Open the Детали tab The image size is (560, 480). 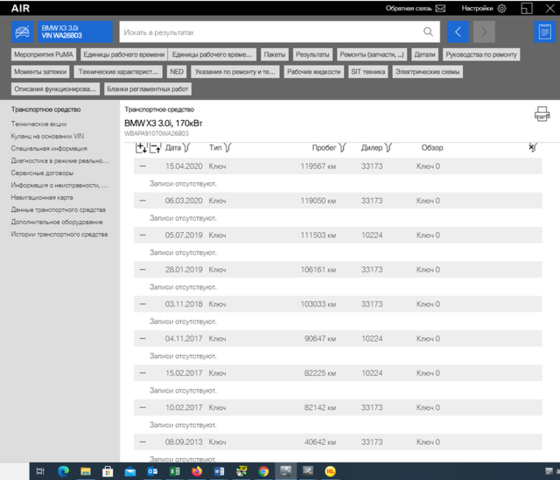click(425, 54)
